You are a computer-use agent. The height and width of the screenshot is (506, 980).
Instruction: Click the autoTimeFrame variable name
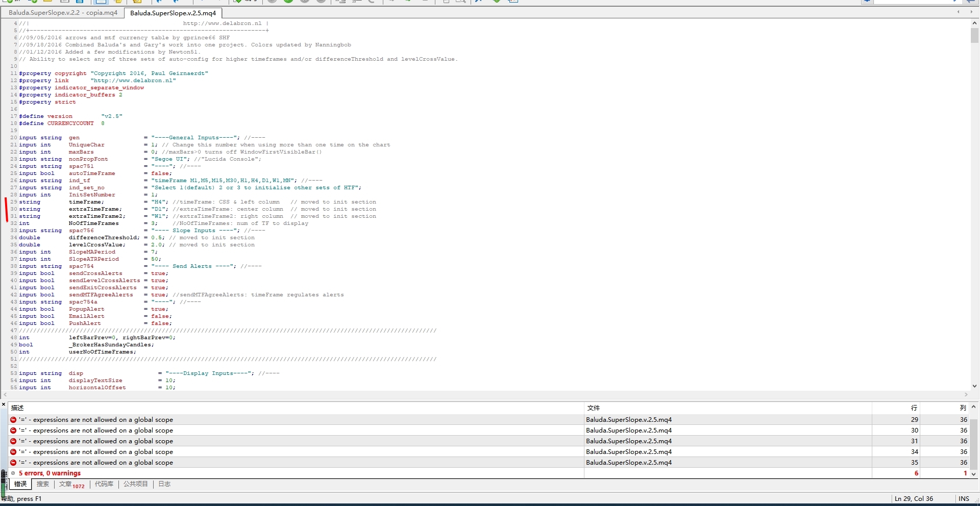(92, 173)
